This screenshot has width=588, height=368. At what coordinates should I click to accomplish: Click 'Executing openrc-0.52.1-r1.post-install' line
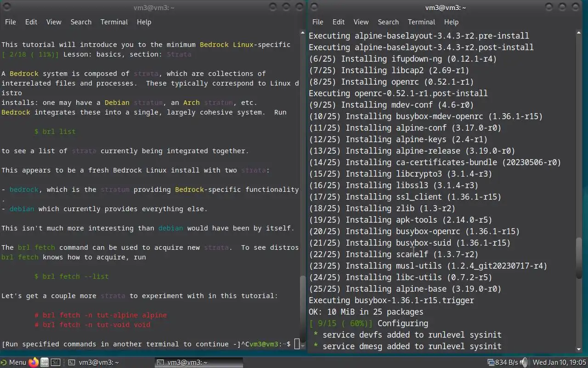(398, 93)
